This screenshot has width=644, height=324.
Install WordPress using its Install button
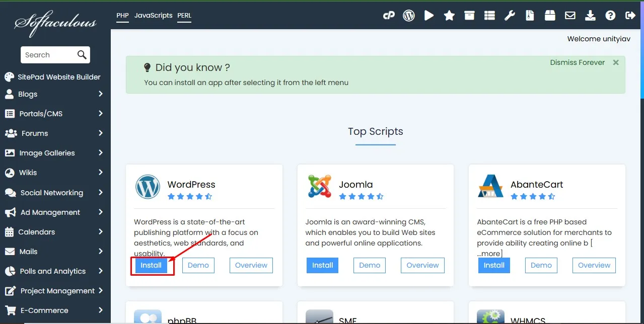click(x=152, y=265)
